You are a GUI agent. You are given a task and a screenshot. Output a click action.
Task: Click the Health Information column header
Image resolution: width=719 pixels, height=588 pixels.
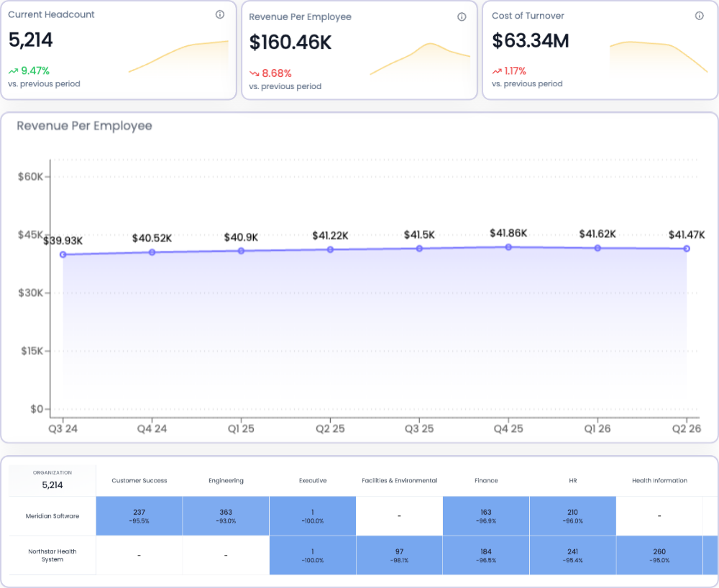tap(659, 481)
